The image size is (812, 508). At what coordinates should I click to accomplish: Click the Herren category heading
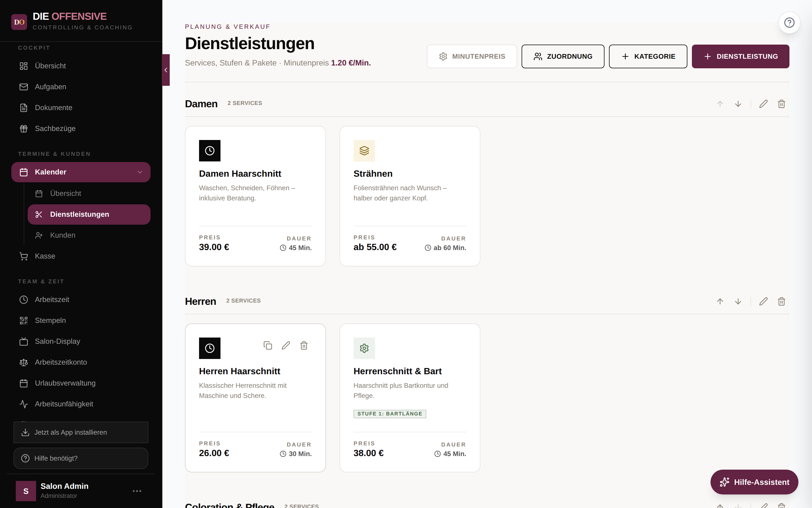(201, 301)
